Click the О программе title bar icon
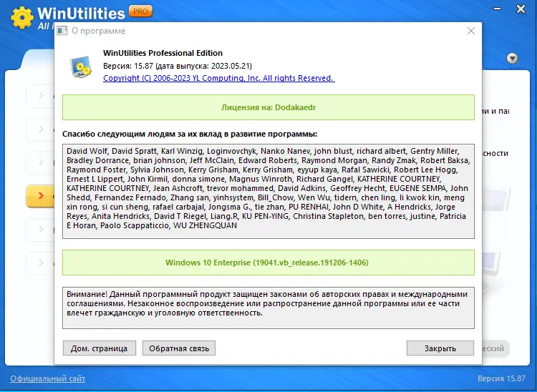 [62, 31]
